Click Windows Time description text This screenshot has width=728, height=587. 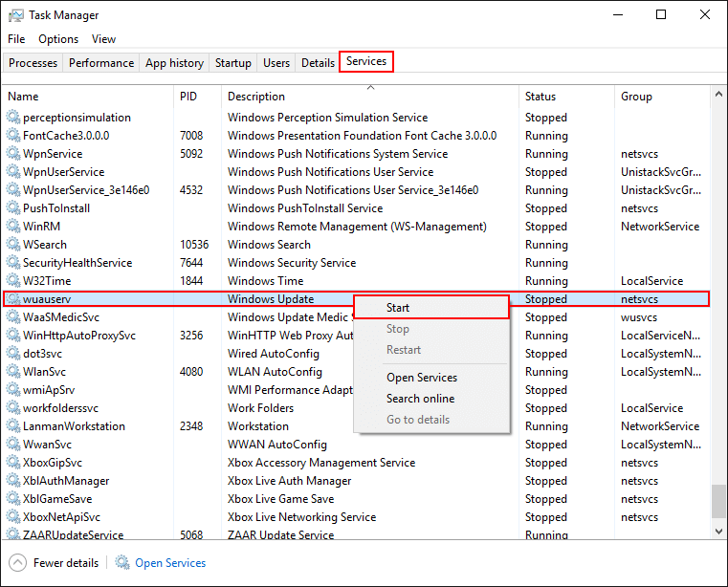(x=265, y=281)
